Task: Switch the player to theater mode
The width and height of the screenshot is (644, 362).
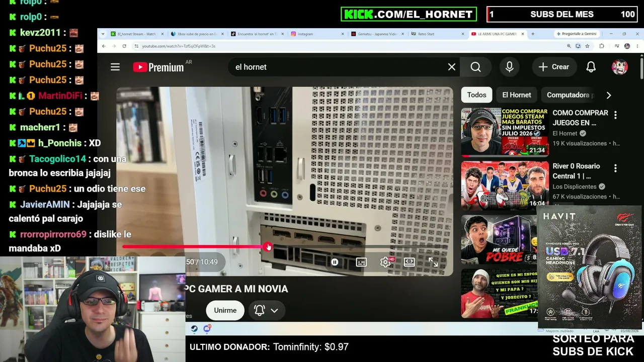Action: (409, 262)
